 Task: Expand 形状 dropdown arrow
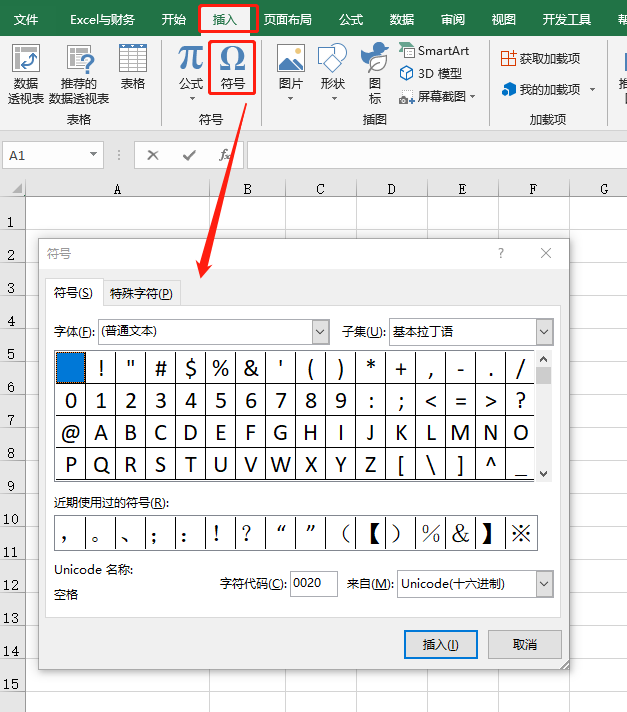334,99
